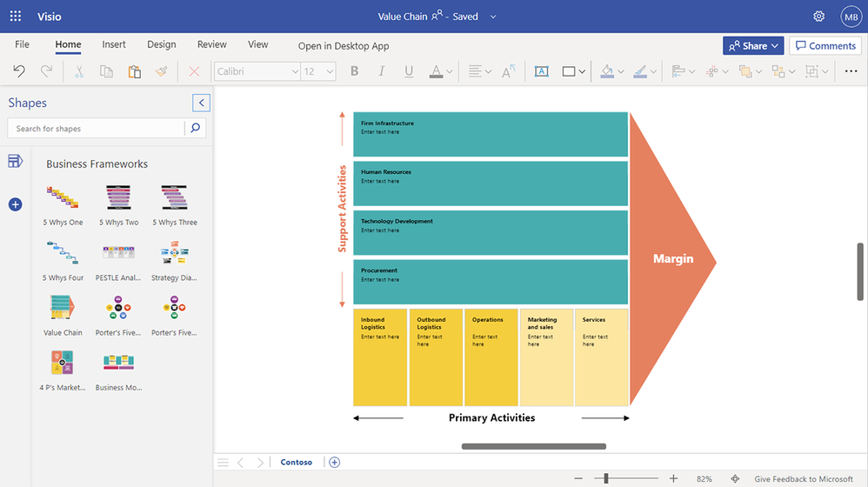Toggle Underline text formatting
The width and height of the screenshot is (868, 487).
[x=409, y=71]
